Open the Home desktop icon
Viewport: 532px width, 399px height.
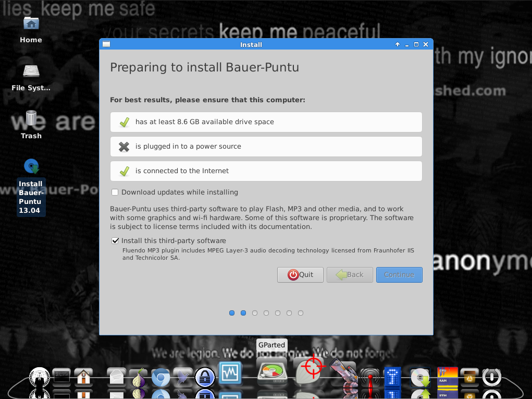(31, 30)
